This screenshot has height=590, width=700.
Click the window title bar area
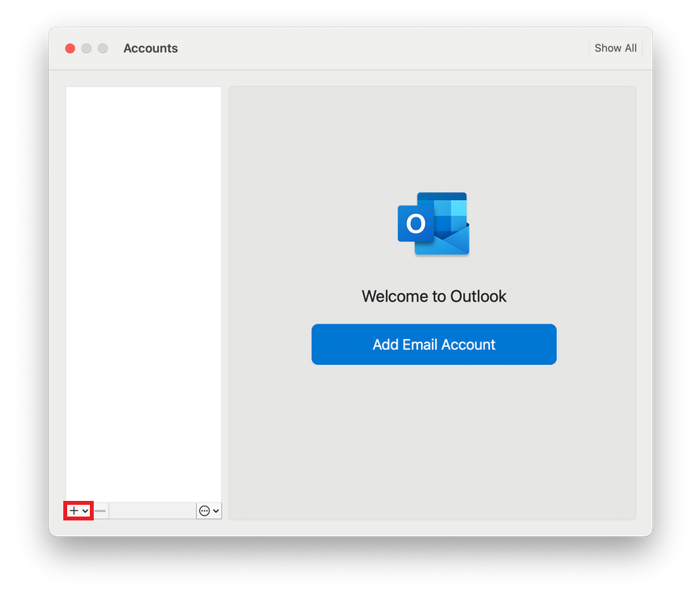(352, 48)
